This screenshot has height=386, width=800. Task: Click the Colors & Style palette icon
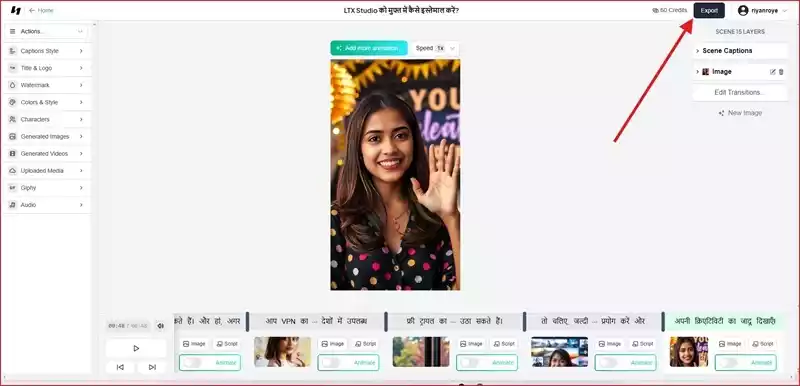[12, 102]
